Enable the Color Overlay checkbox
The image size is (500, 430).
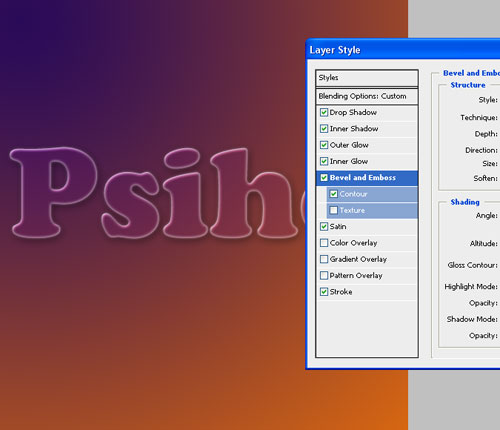click(x=324, y=243)
